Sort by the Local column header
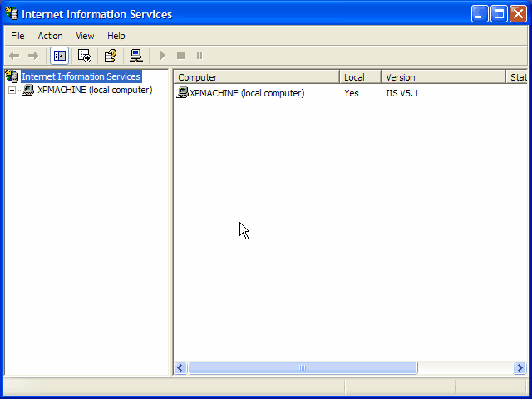The width and height of the screenshot is (532, 399). tap(360, 77)
